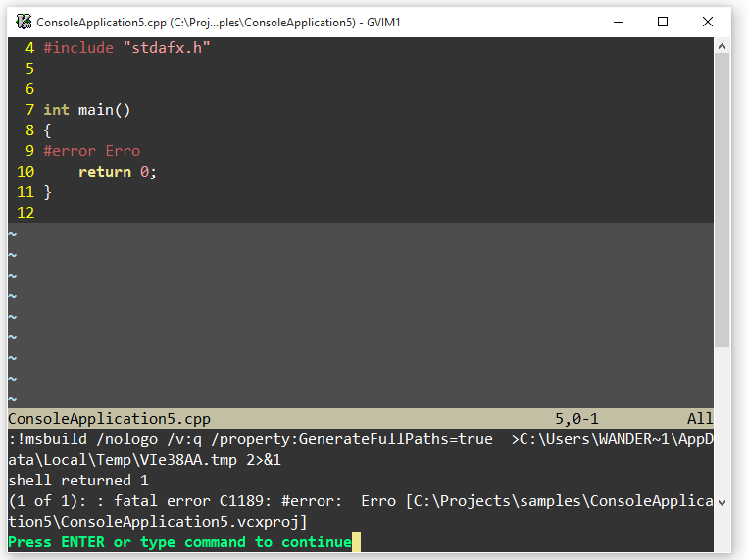Click the "return" keyword on line 10
Screen dimensions: 748x560
(104, 172)
